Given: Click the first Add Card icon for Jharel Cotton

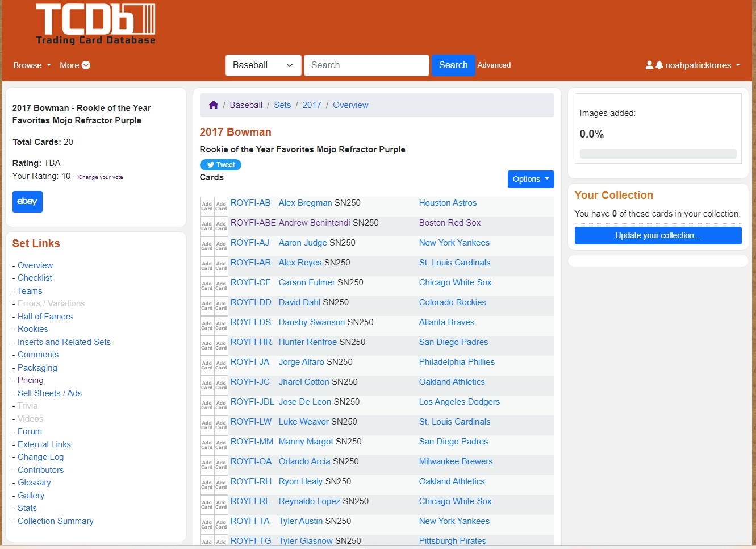Looking at the screenshot, I should point(207,385).
